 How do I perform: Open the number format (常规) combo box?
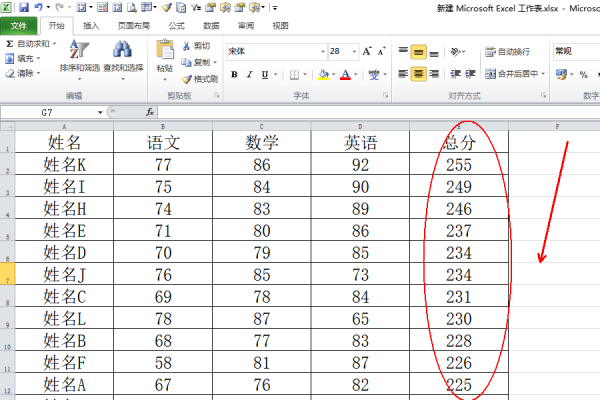click(x=576, y=51)
